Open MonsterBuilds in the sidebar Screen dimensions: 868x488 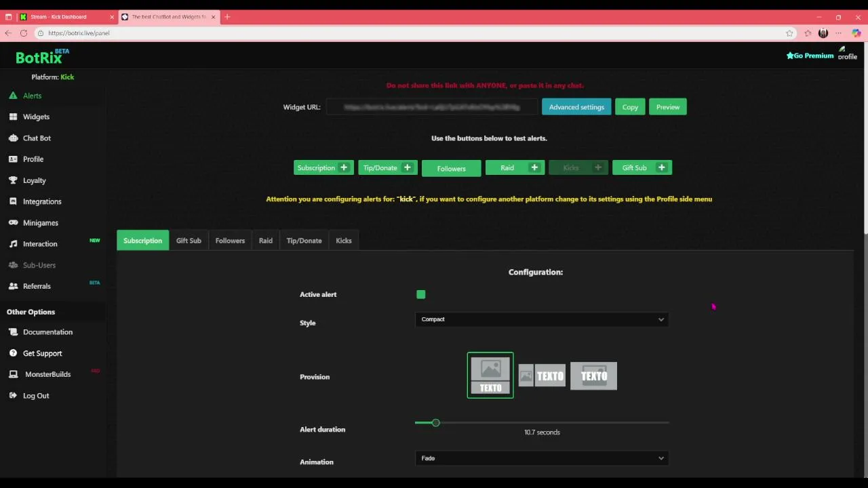pyautogui.click(x=47, y=375)
